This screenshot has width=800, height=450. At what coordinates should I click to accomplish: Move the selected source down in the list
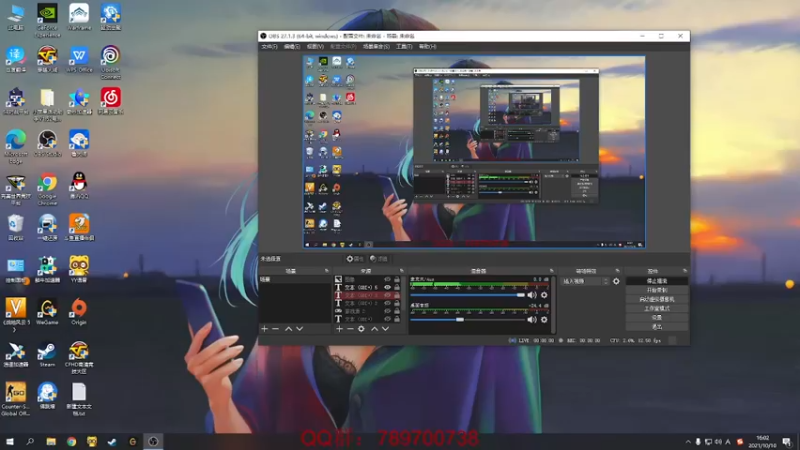pos(386,329)
